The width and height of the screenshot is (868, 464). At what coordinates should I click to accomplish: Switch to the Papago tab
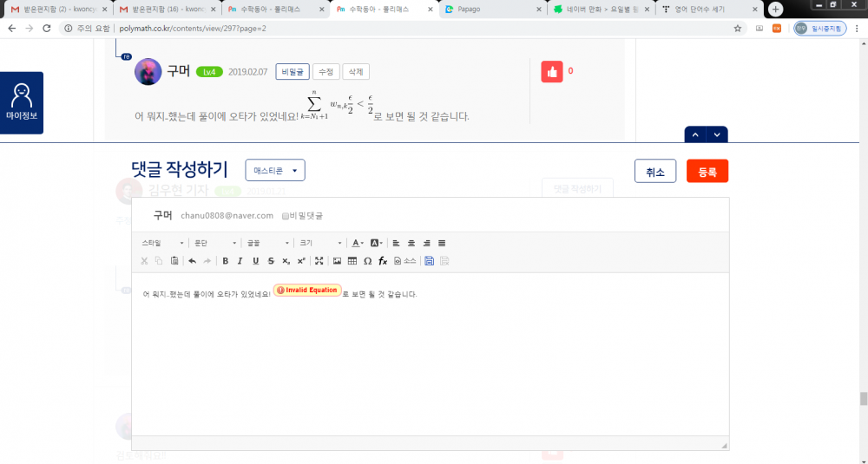pos(493,10)
